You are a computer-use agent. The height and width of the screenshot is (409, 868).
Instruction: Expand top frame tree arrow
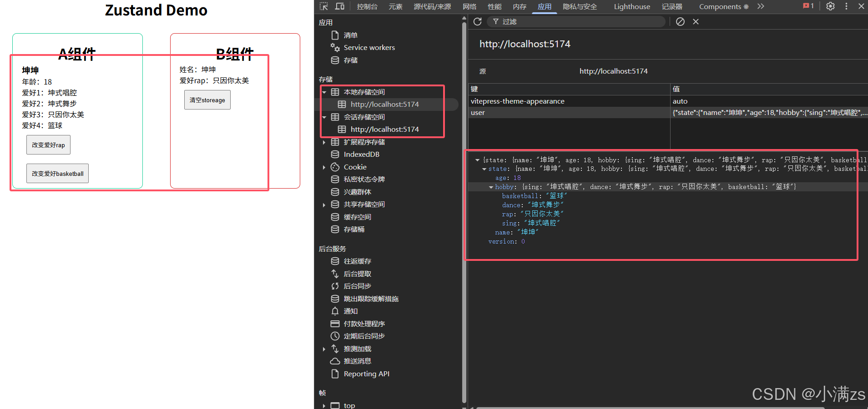(324, 405)
